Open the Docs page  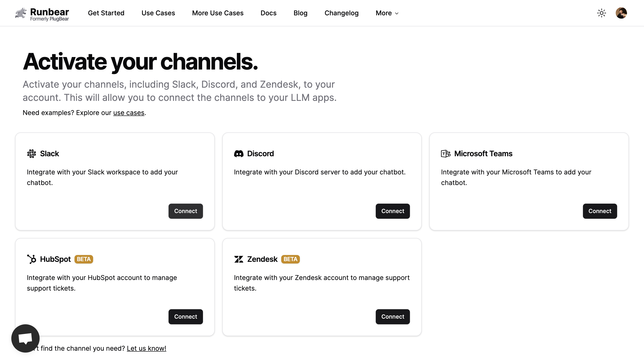[268, 13]
